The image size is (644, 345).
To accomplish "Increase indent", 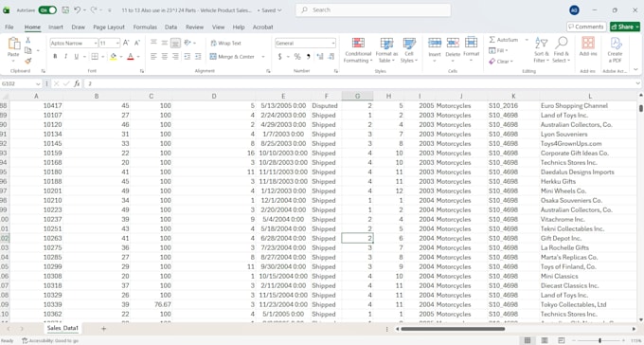I will pyautogui.click(x=198, y=57).
